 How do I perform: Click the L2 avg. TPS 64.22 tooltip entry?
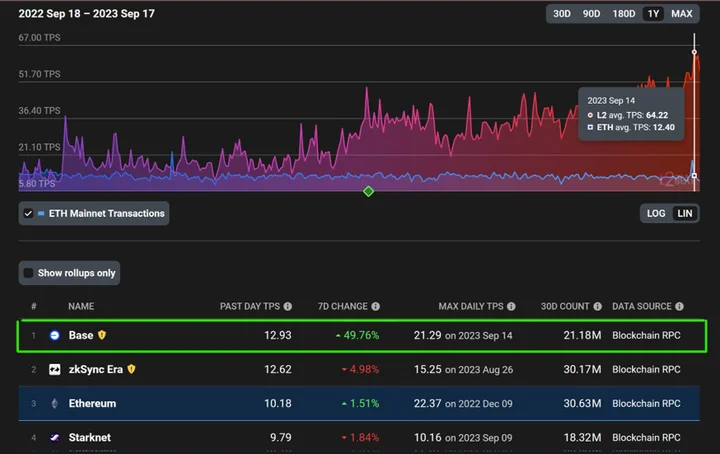(x=628, y=115)
